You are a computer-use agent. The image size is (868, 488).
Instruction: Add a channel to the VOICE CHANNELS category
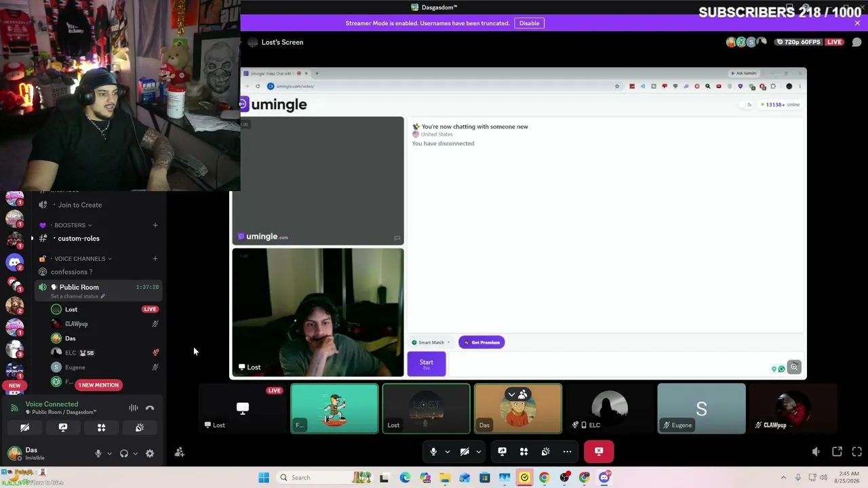click(155, 258)
